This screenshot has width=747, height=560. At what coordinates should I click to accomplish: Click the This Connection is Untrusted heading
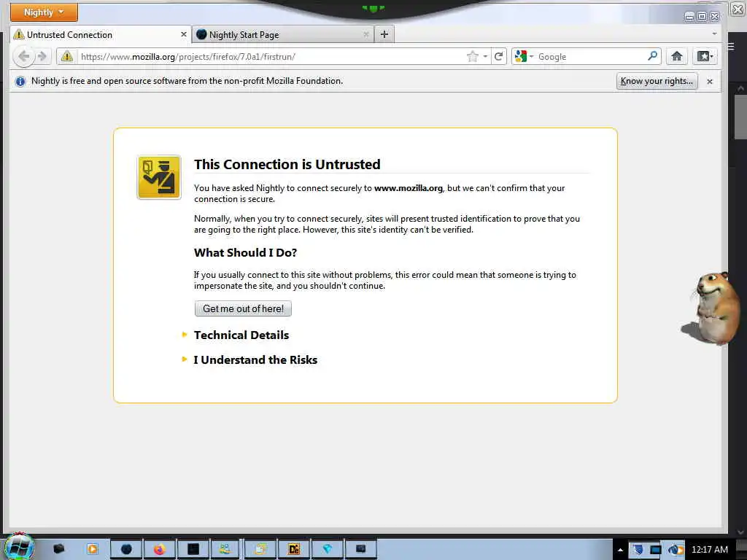click(287, 164)
